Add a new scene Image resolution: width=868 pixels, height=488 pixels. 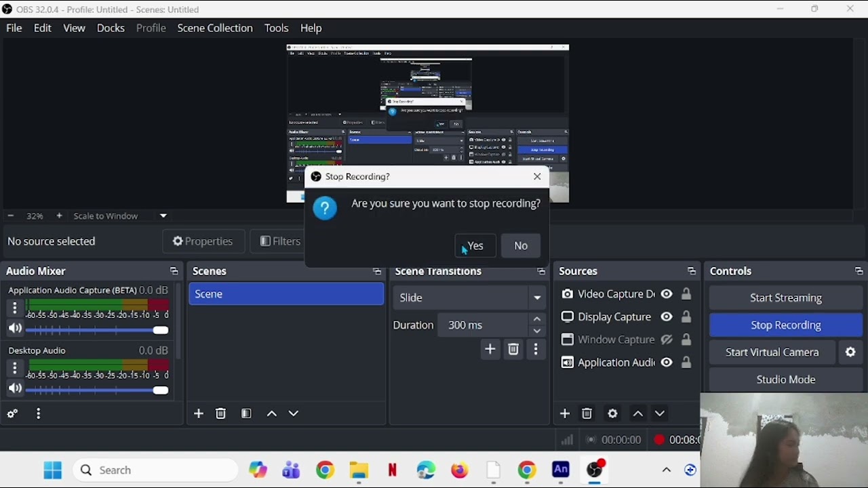[199, 414]
